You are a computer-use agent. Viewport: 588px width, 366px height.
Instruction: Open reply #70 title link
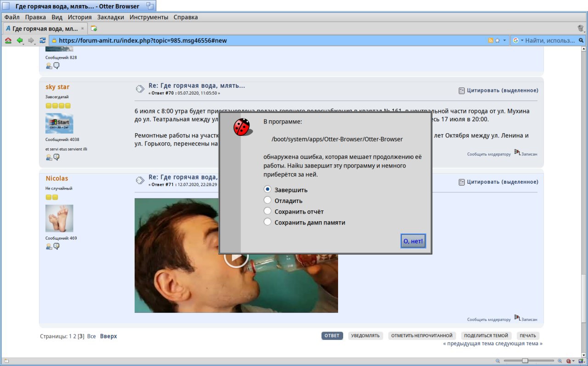click(197, 85)
